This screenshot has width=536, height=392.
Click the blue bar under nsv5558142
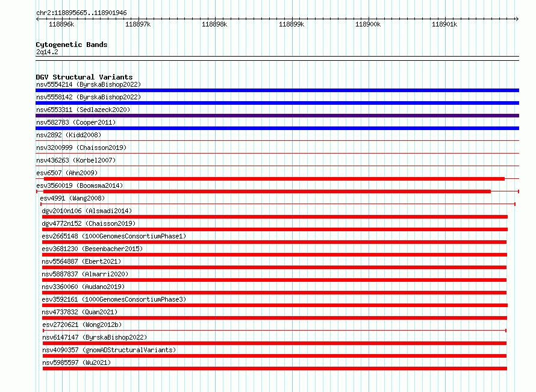pyautogui.click(x=277, y=103)
